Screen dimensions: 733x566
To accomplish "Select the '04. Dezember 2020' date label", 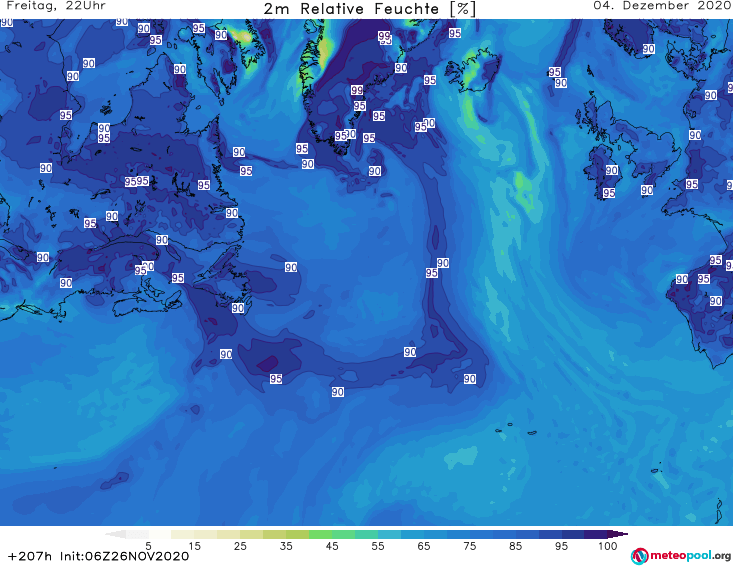I will point(662,6).
